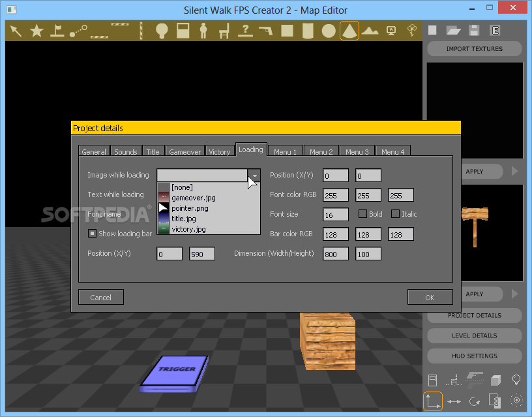Select the horizontal scale arrows tool
The width and height of the screenshot is (532, 417).
click(x=454, y=401)
